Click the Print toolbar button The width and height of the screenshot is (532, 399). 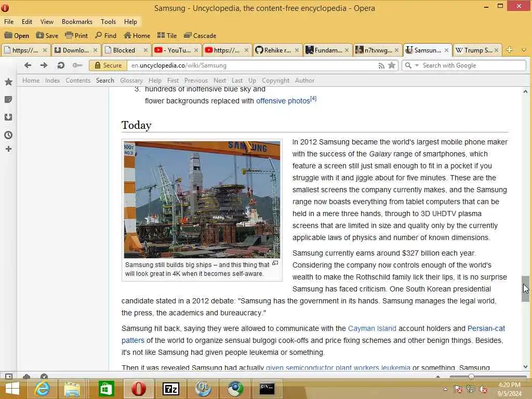[x=76, y=36]
